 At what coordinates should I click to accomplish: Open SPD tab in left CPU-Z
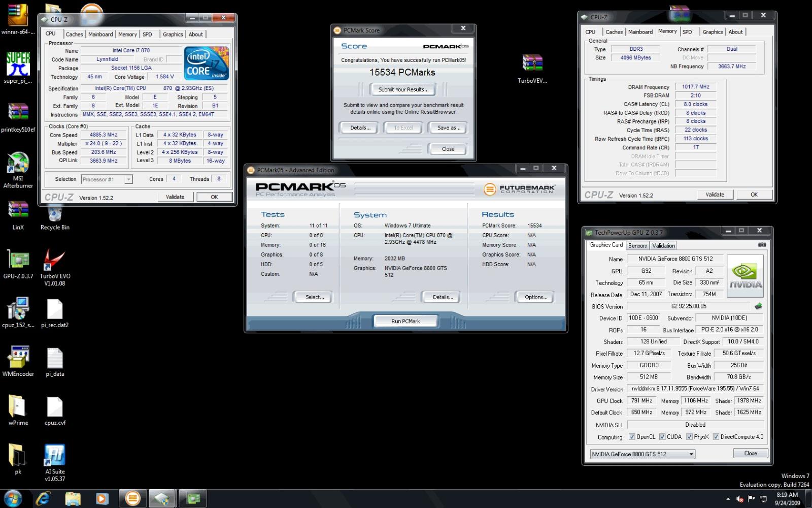point(147,34)
